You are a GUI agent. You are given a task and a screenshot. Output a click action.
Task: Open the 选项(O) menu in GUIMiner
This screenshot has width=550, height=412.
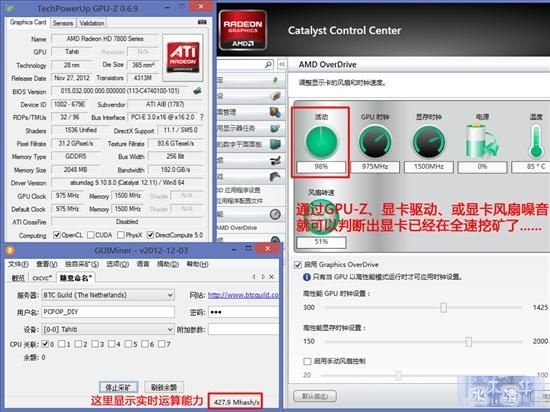pos(118,264)
